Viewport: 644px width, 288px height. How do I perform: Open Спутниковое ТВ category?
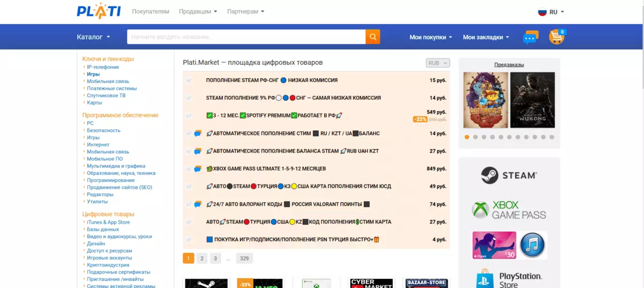coord(106,95)
